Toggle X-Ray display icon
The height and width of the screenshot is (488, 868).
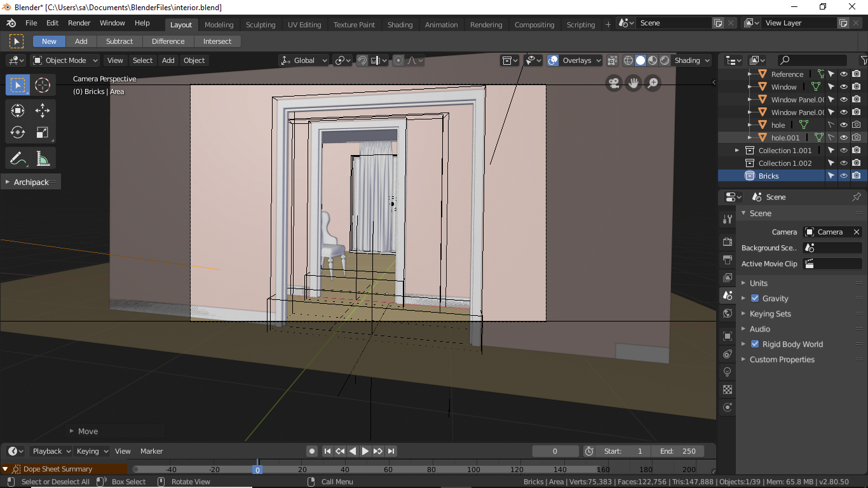pyautogui.click(x=612, y=60)
